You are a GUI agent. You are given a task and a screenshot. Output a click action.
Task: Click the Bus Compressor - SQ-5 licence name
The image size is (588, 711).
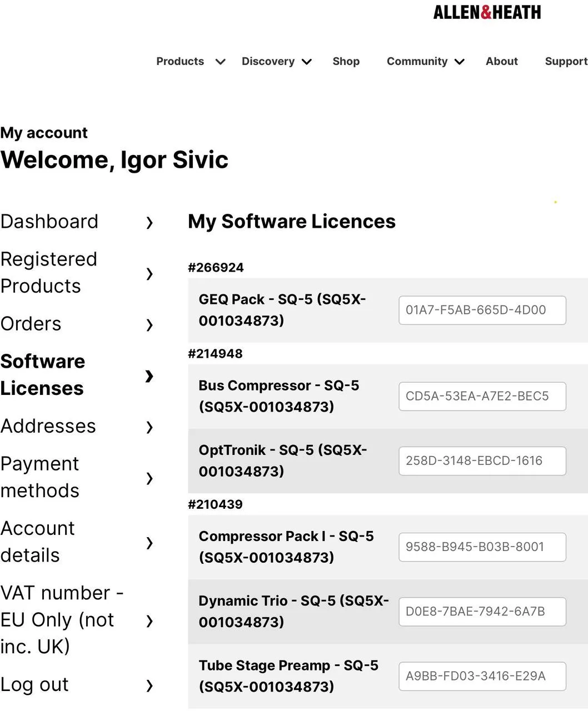pos(279,395)
